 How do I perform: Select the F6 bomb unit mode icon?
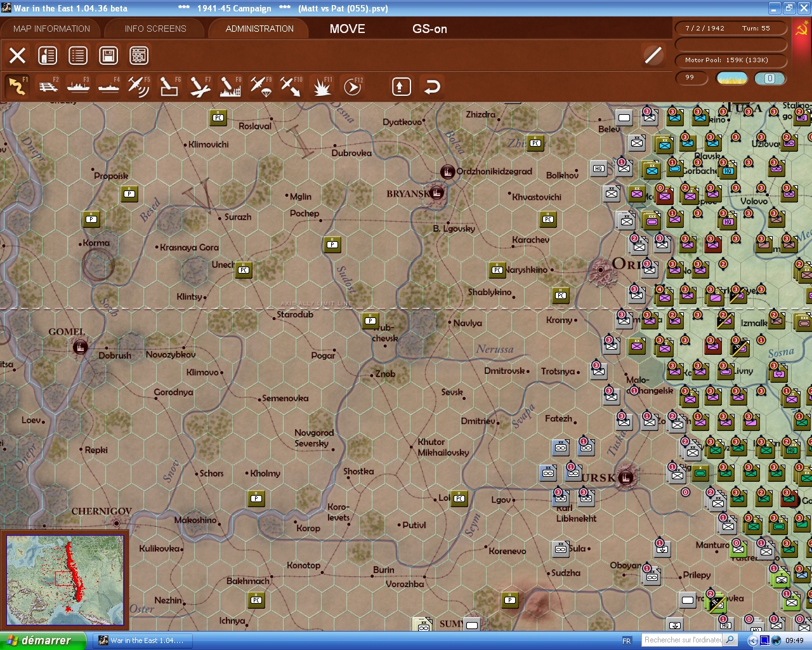[169, 86]
